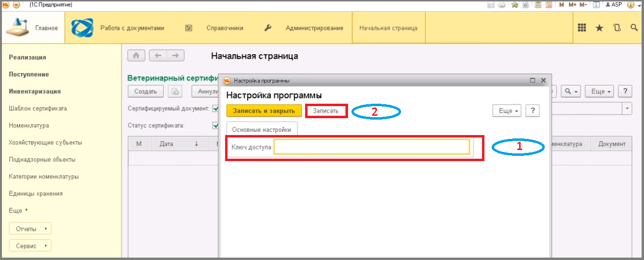Image resolution: width=644 pixels, height=260 pixels.
Task: Click the magnifier search icon in header
Action: click(634, 28)
